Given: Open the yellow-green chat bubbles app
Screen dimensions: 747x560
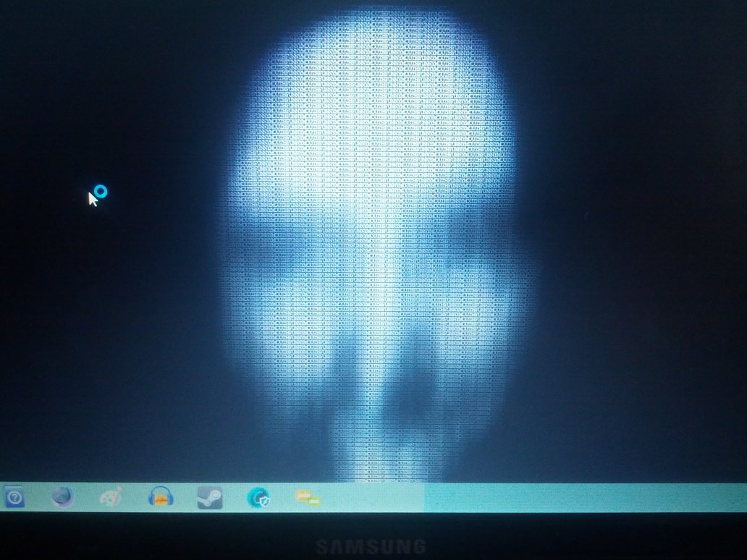Looking at the screenshot, I should 308,498.
